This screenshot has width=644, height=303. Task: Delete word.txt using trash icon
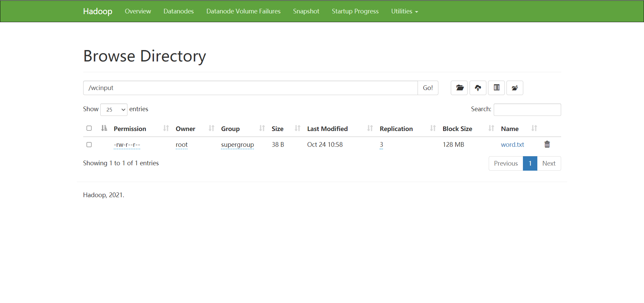(547, 144)
